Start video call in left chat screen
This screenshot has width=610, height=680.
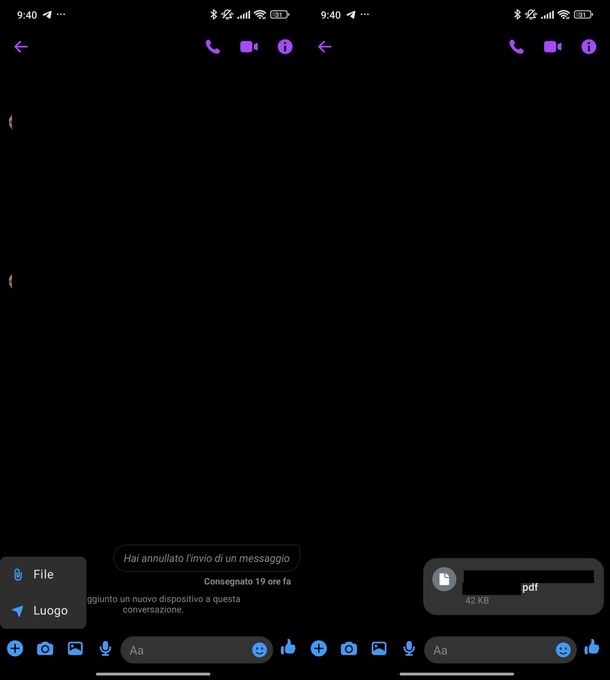[249, 47]
